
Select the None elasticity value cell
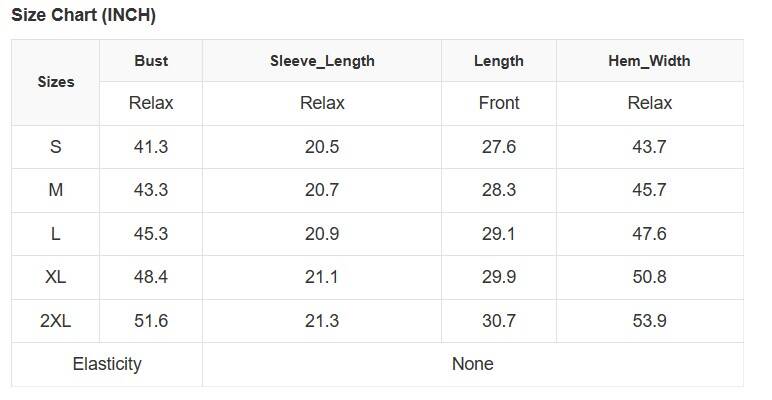472,364
